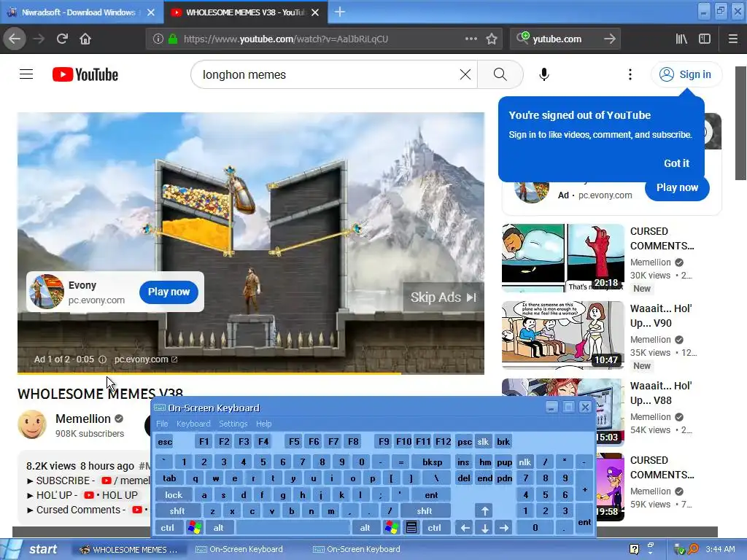Open CURSED COMMENTS video with 59K views
This screenshot has width=747, height=560.
pyautogui.click(x=662, y=467)
